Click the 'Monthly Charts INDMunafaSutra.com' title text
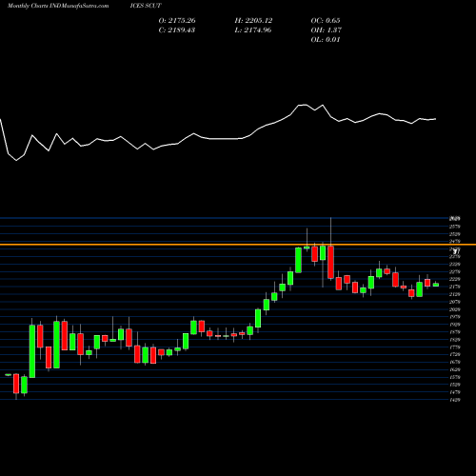 pyautogui.click(x=58, y=6)
